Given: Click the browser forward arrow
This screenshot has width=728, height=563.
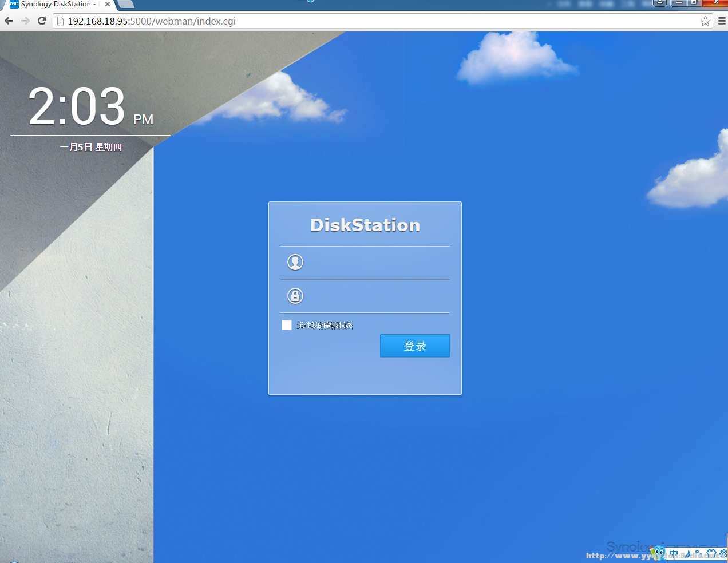Looking at the screenshot, I should (25, 21).
